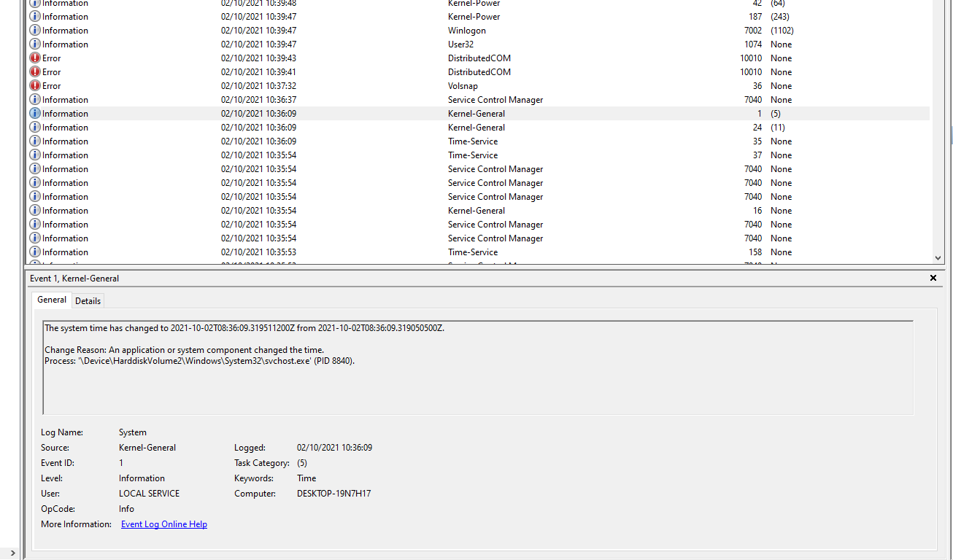The image size is (953, 560).
Task: Click task category (243) cell
Action: [x=780, y=17]
